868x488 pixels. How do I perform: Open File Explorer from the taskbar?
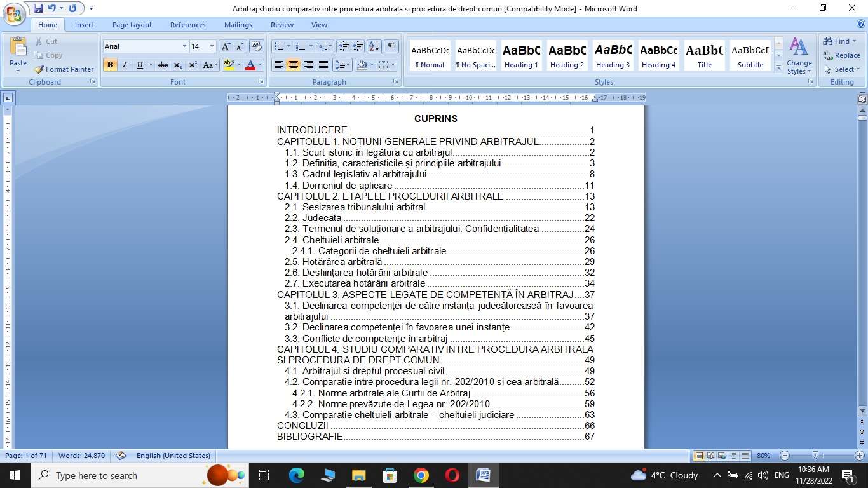(359, 475)
